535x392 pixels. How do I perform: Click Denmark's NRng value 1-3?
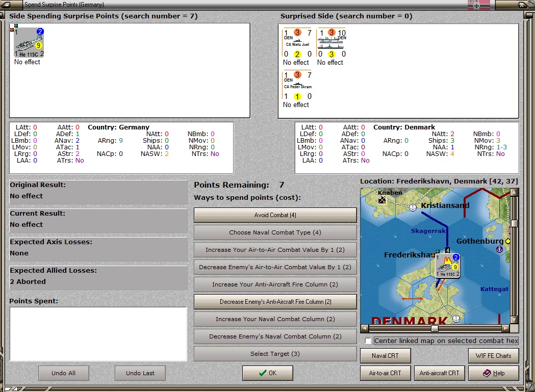[501, 147]
